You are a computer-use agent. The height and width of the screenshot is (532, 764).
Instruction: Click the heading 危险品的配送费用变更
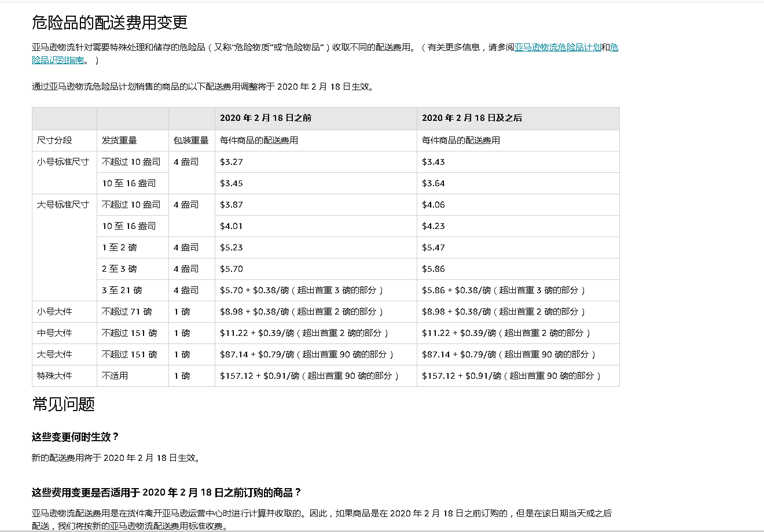110,23
